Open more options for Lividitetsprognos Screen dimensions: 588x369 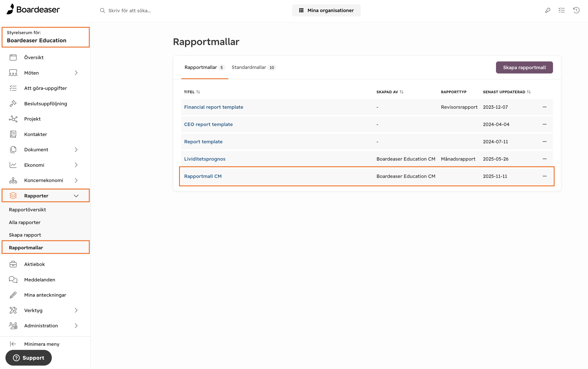(545, 159)
